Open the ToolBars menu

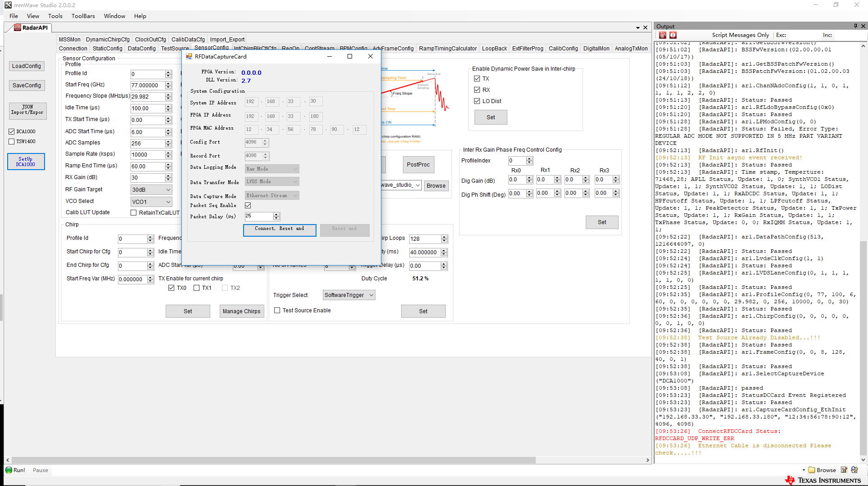click(83, 16)
